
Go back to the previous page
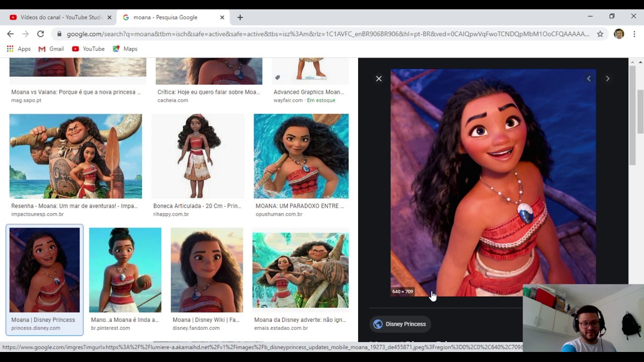[x=10, y=34]
